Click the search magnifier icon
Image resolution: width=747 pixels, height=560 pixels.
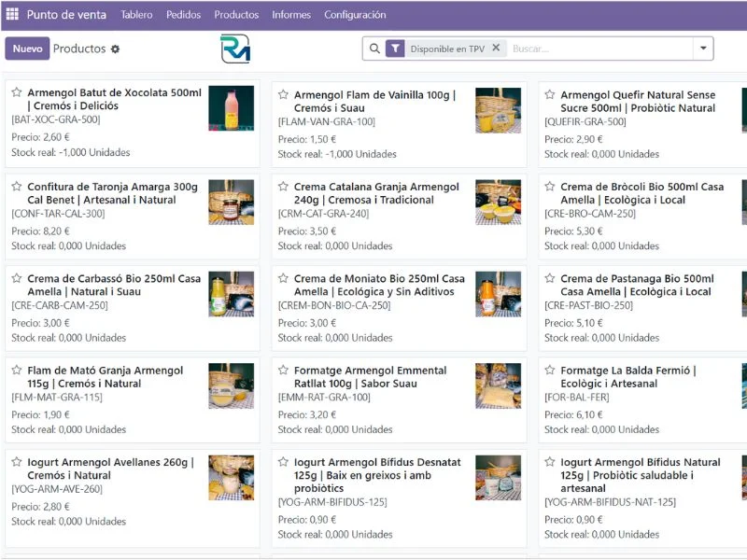click(374, 49)
